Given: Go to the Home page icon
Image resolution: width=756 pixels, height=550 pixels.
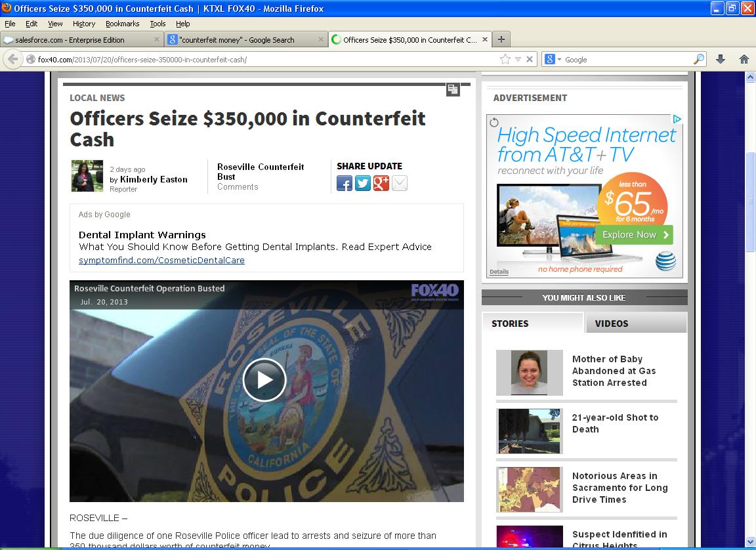Looking at the screenshot, I should 744,59.
